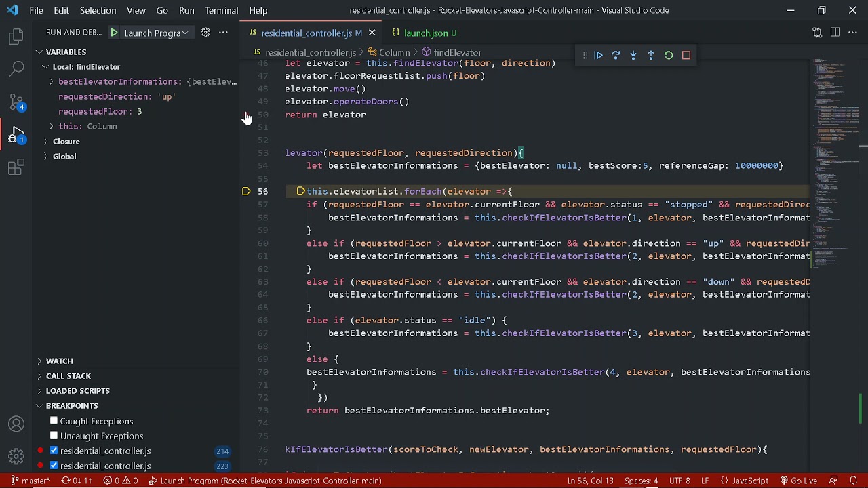Image resolution: width=868 pixels, height=488 pixels.
Task: Open the Explorer view in activity bar
Action: click(16, 37)
